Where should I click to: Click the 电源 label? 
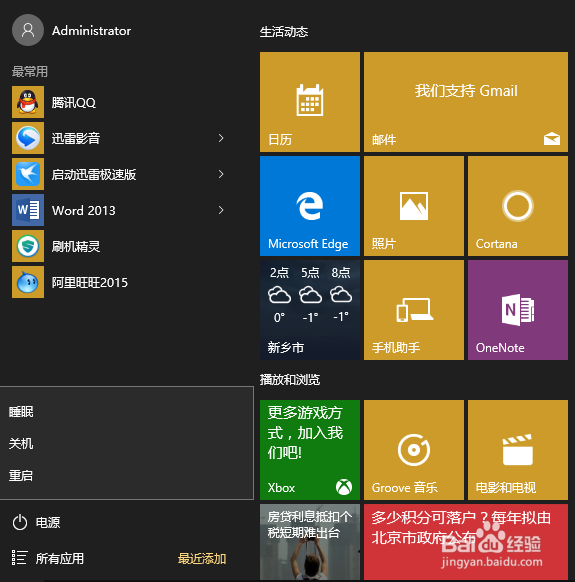pyautogui.click(x=48, y=523)
